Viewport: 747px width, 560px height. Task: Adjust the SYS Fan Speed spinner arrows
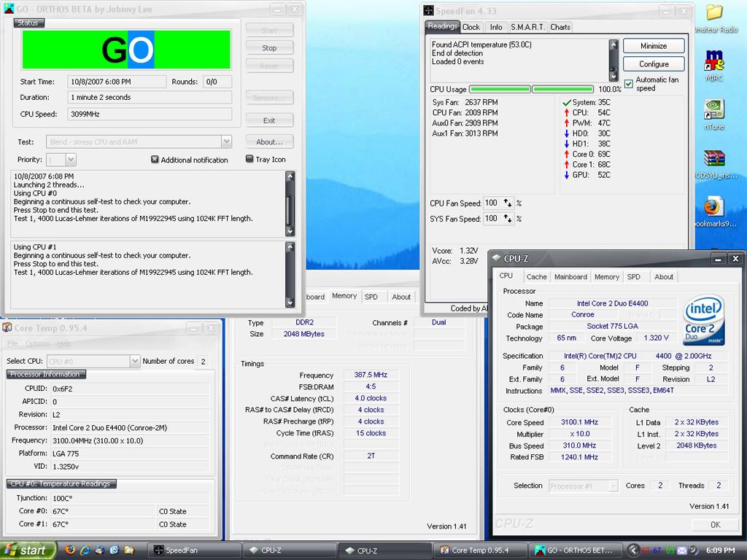(x=508, y=219)
